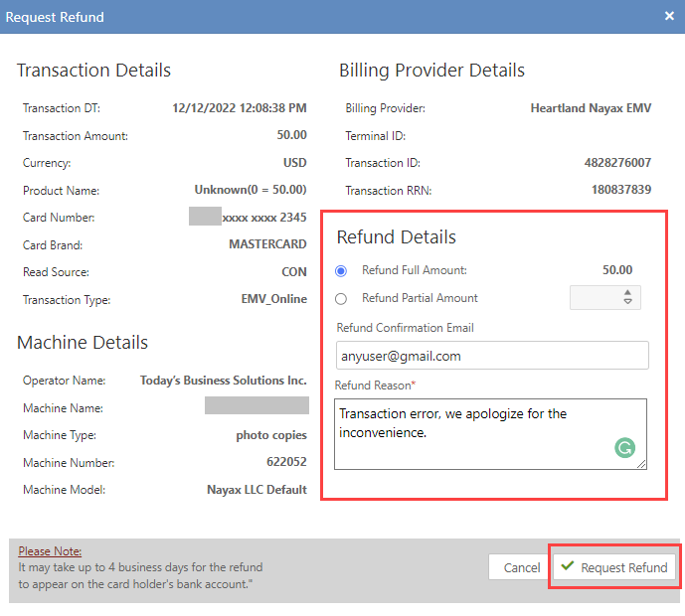Close the Request Refund dialog
Image resolution: width=685 pixels, height=616 pixels.
point(669,17)
